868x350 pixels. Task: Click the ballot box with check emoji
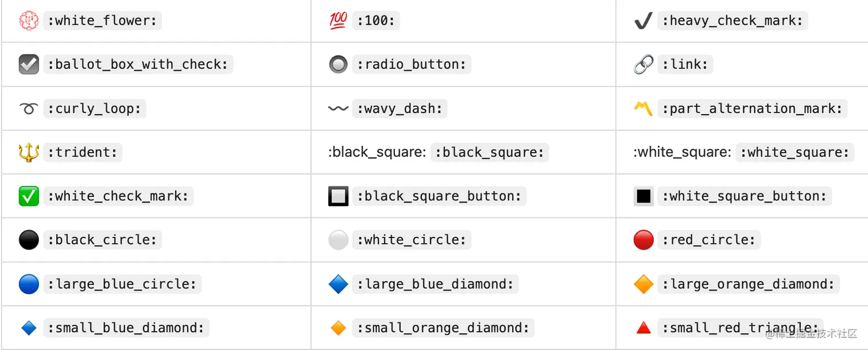(29, 64)
